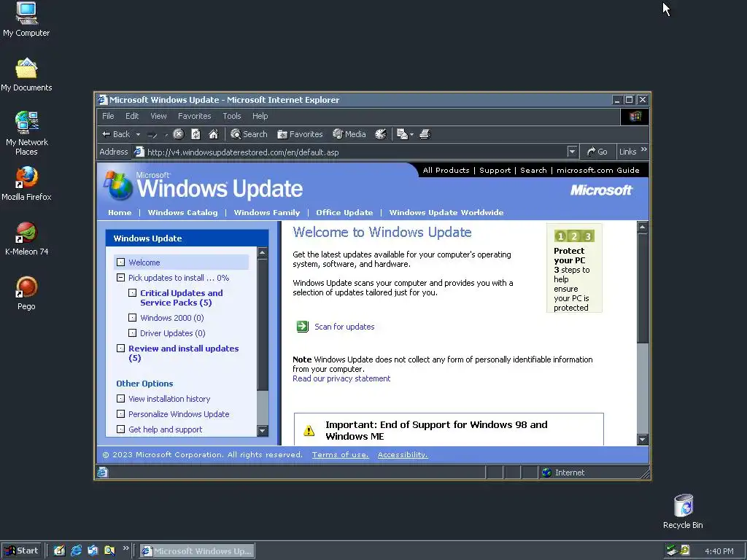Open My Computer desktop icon
The width and height of the screenshot is (747, 560).
[26, 19]
